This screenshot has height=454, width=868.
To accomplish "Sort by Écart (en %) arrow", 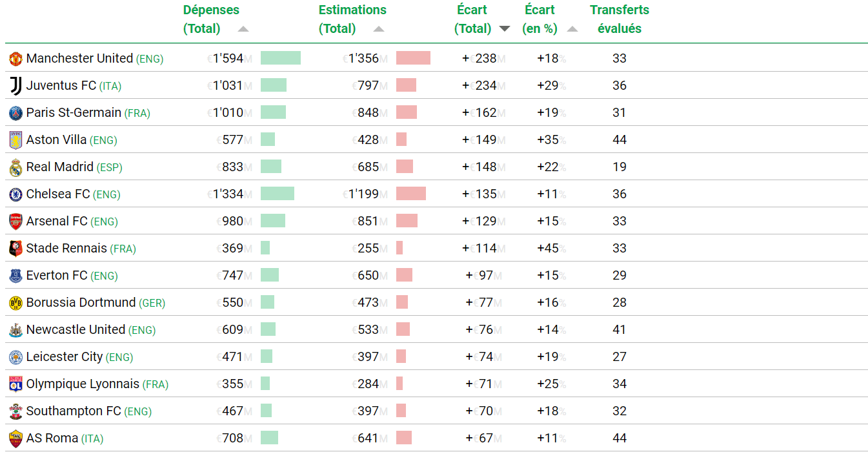I will (572, 29).
